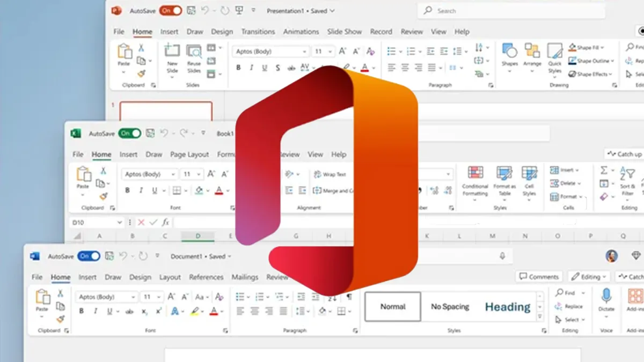Click Shape Outline in PowerPoint Drawing group
The image size is (644, 362).
[x=590, y=61]
